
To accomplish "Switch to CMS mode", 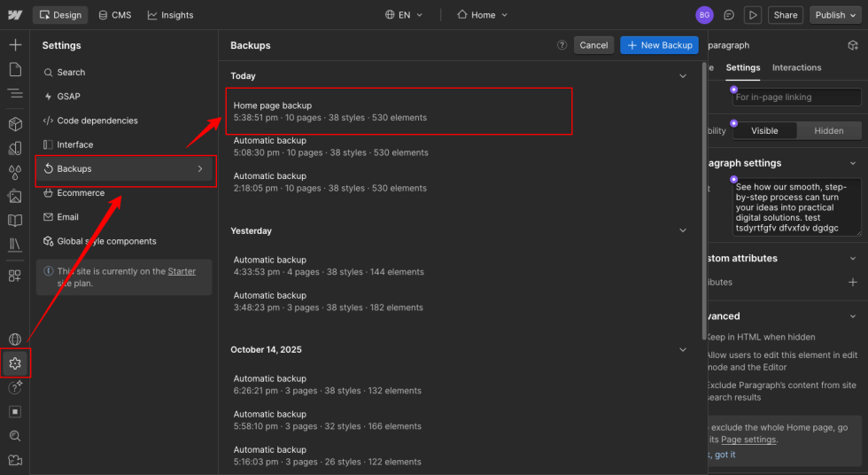I will (x=115, y=15).
